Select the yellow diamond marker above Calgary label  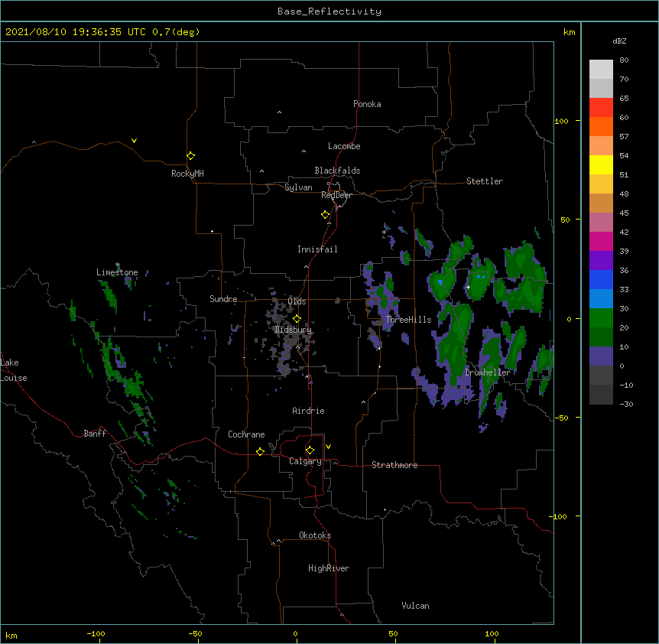click(x=310, y=450)
